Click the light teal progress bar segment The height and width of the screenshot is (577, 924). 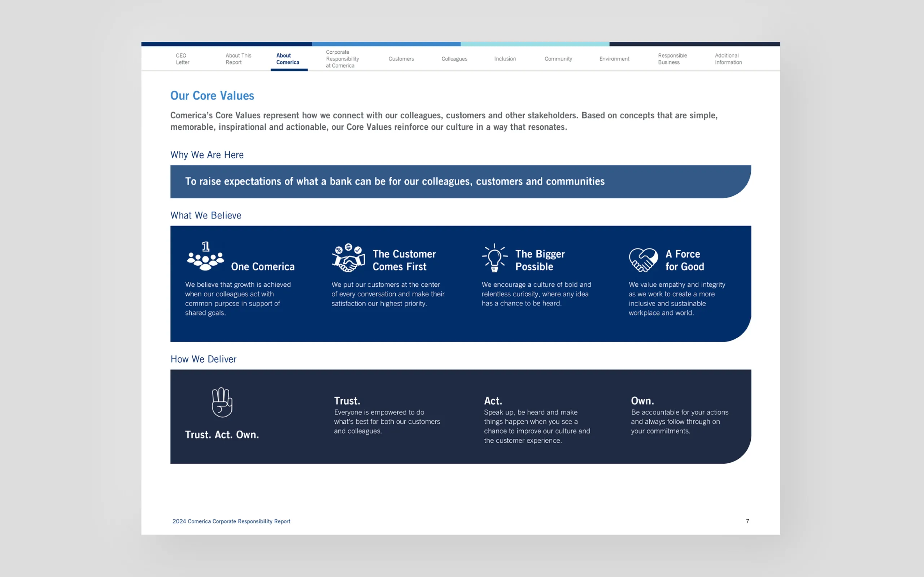(x=535, y=44)
